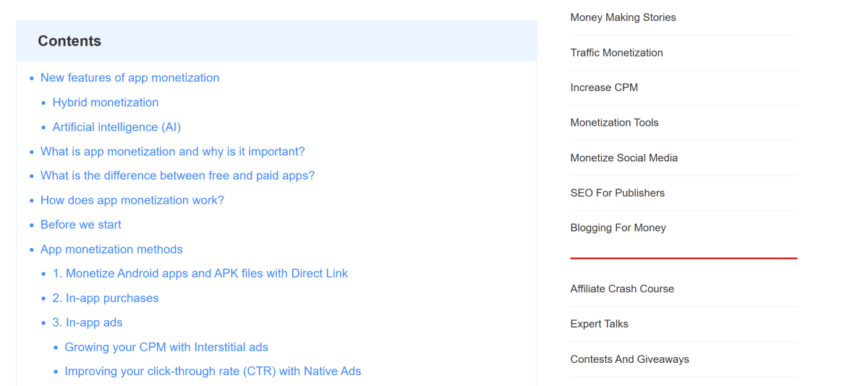The image size is (868, 386).
Task: Jump to Hybrid monetization section
Action: (x=106, y=103)
